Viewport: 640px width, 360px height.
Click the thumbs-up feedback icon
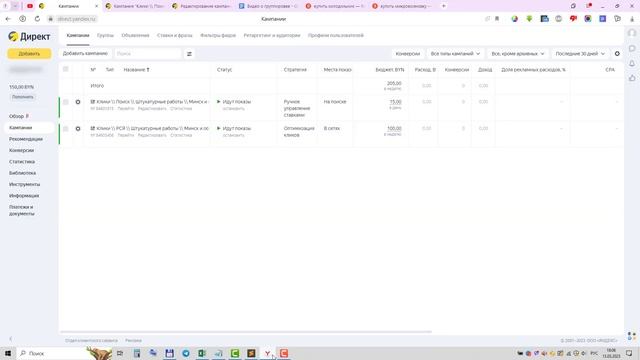click(632, 78)
